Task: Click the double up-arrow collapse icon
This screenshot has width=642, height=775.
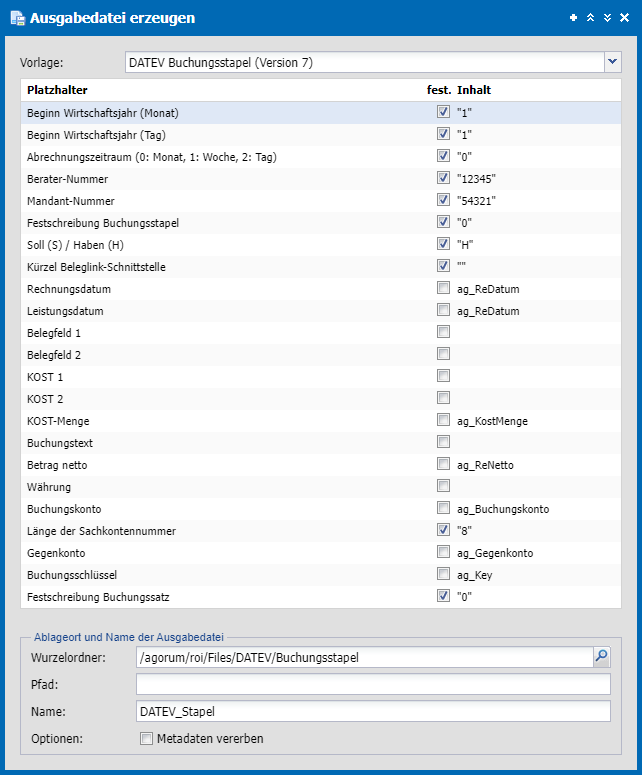Action: click(590, 18)
